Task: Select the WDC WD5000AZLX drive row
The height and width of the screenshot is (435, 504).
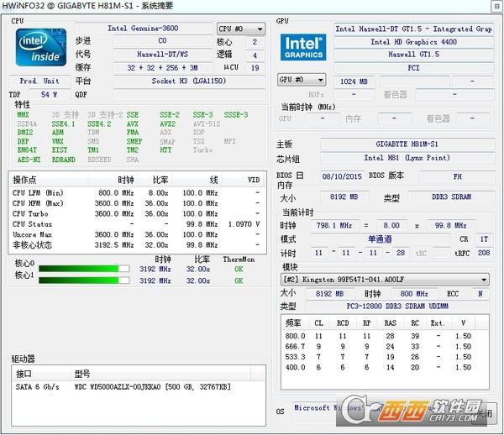Action: [139, 387]
